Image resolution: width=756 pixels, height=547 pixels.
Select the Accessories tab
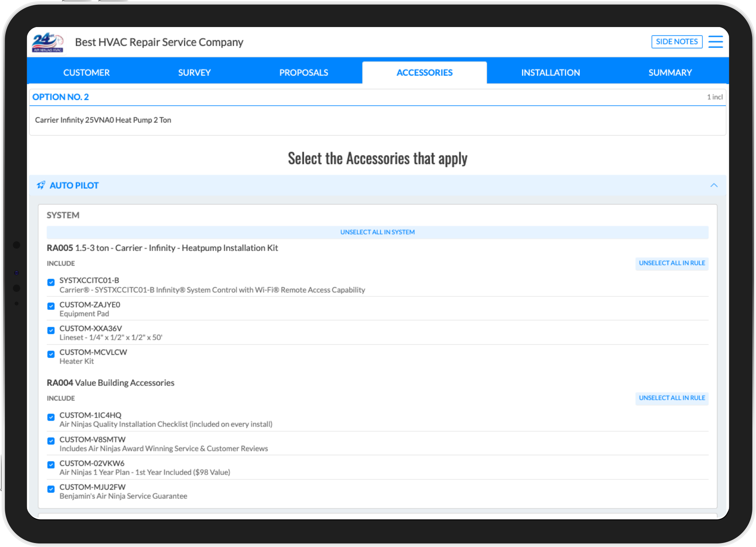tap(424, 72)
